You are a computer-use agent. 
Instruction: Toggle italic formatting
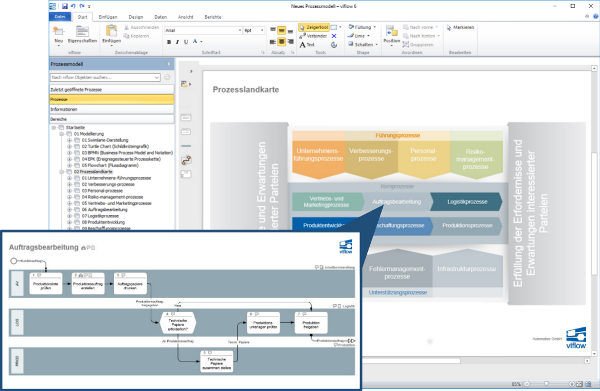tap(177, 42)
